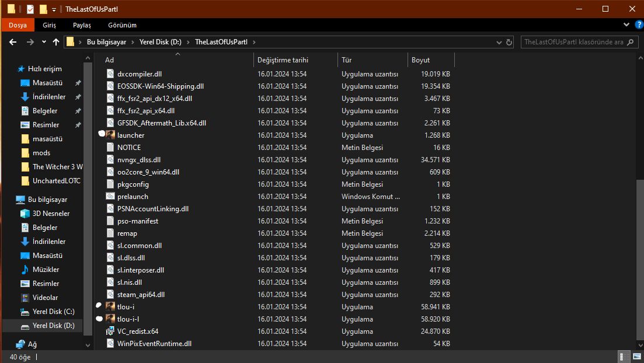Open the Dosya menu
The width and height of the screenshot is (644, 363).
tap(18, 25)
